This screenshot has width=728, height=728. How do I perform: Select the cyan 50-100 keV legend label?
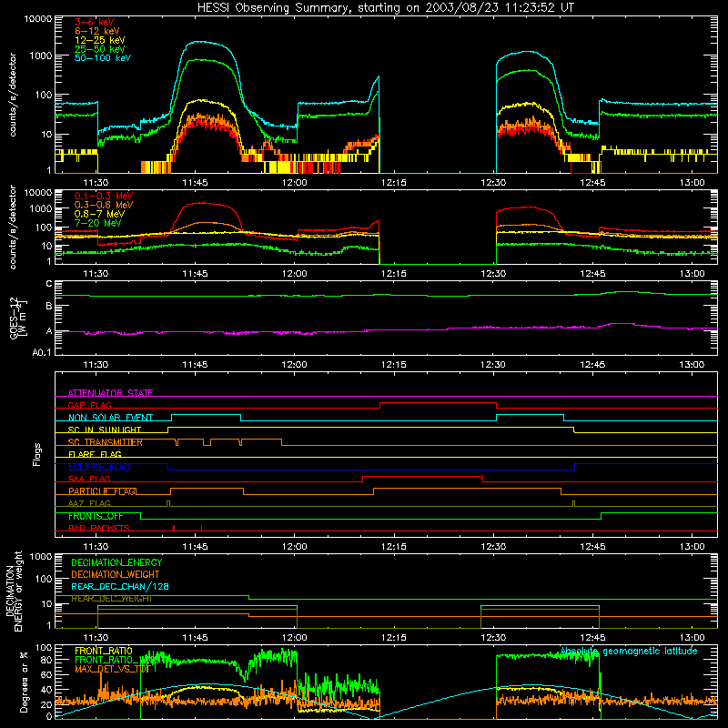click(x=103, y=58)
